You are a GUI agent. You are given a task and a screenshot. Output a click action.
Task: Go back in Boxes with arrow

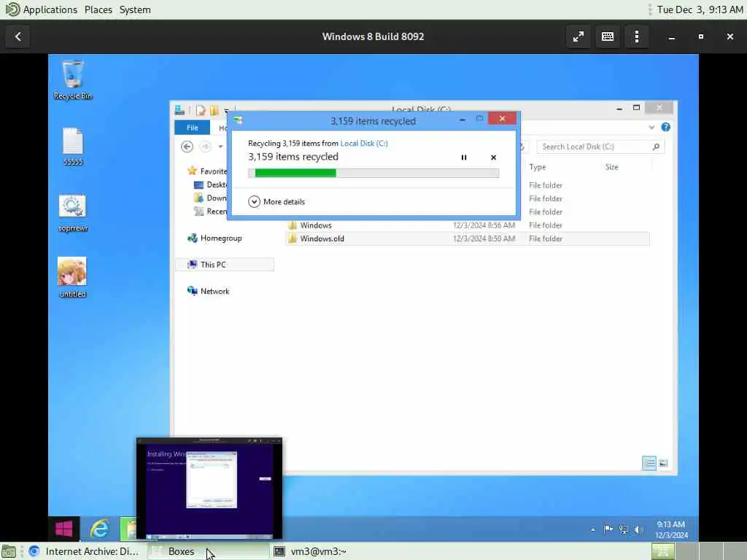[18, 36]
